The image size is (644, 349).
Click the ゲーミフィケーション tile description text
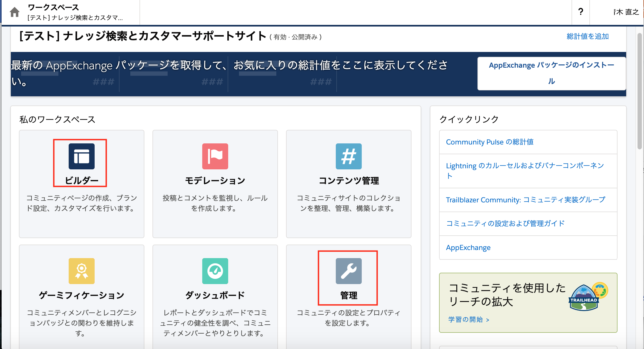(82, 323)
